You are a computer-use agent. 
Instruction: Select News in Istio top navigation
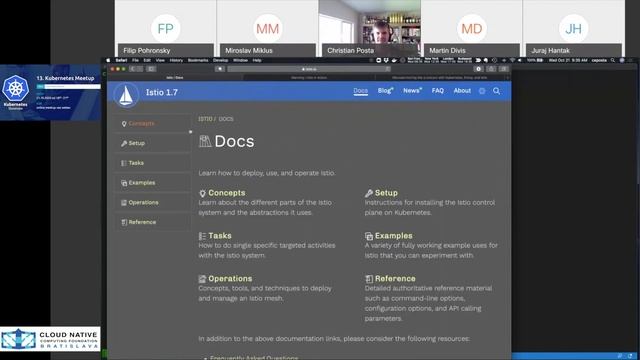412,91
